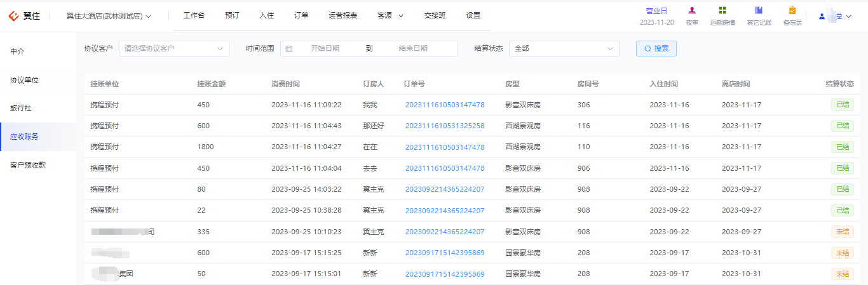Open order link for amount 50 row
868x285 pixels.
445,274
